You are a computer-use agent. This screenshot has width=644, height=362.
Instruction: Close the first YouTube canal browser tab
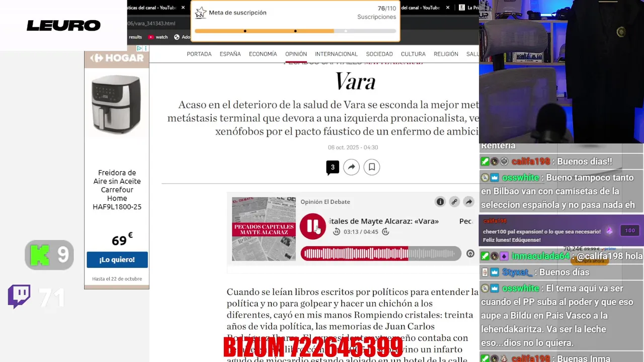(183, 8)
